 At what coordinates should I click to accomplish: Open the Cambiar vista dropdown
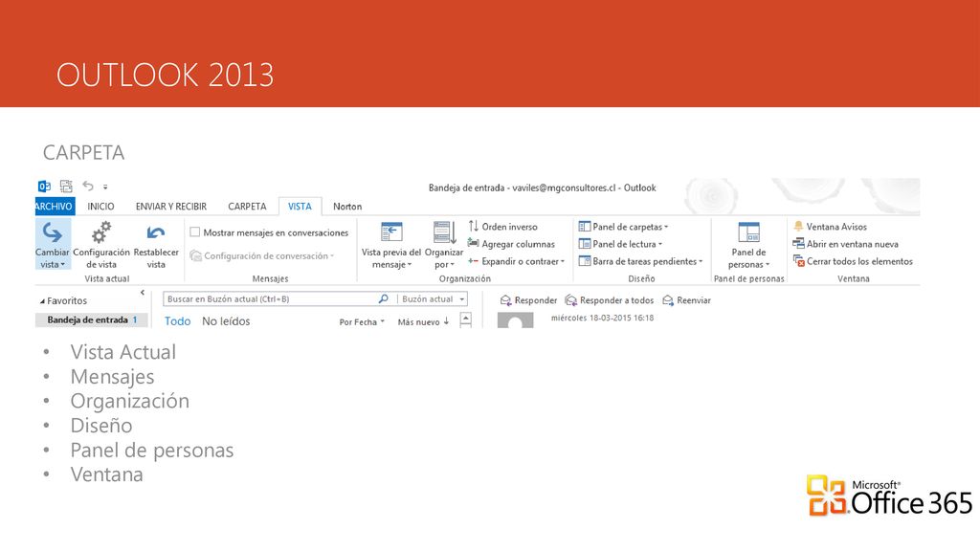click(x=53, y=245)
